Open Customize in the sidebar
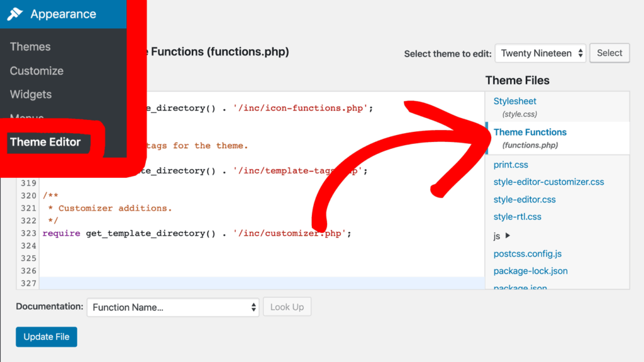This screenshot has height=362, width=644. click(x=36, y=71)
